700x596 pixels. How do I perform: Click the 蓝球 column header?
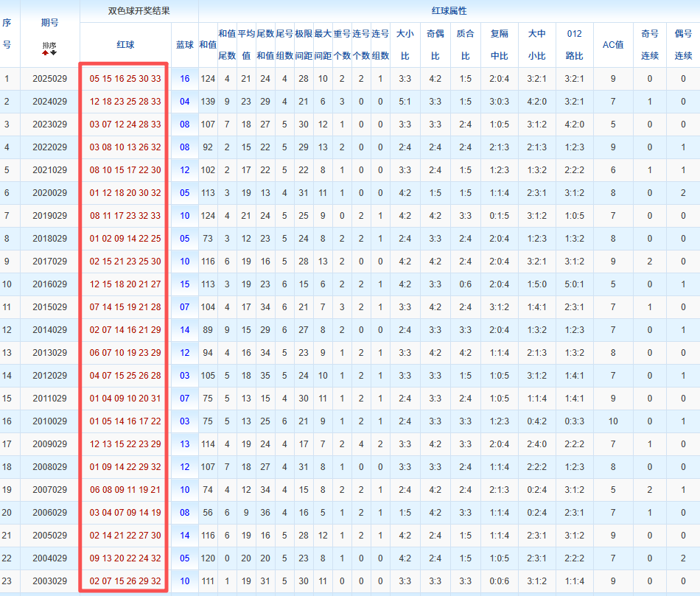coord(185,45)
